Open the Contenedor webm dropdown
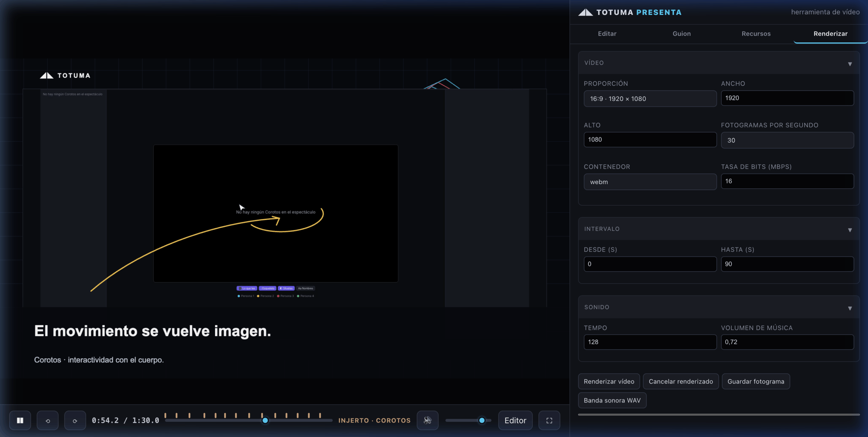This screenshot has width=868, height=437. [x=650, y=182]
